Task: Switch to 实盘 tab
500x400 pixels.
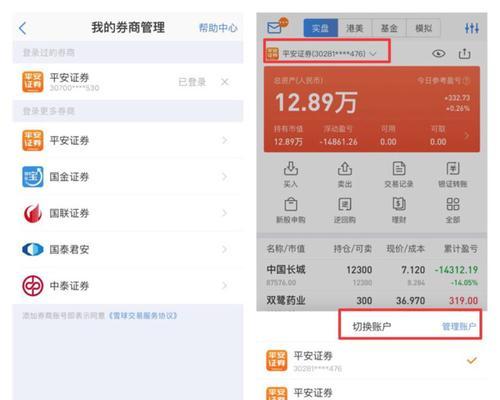Action: 321,28
